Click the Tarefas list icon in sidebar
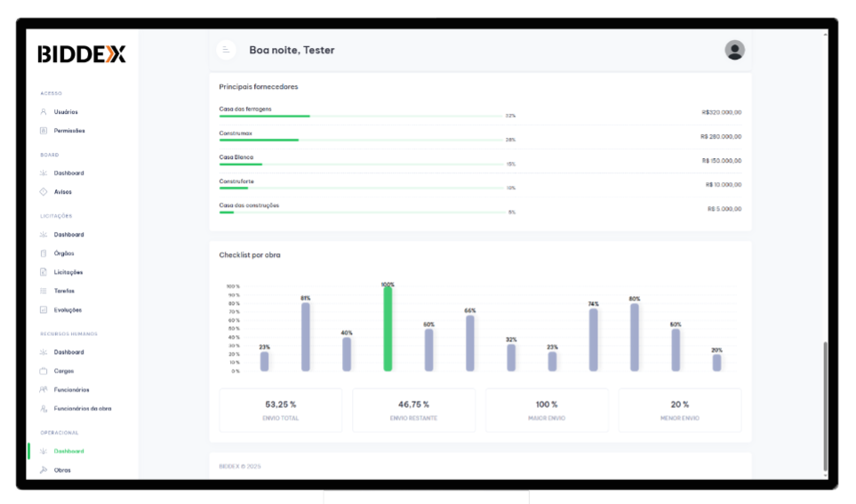Viewport: 856px width, 504px height. pos(44,291)
